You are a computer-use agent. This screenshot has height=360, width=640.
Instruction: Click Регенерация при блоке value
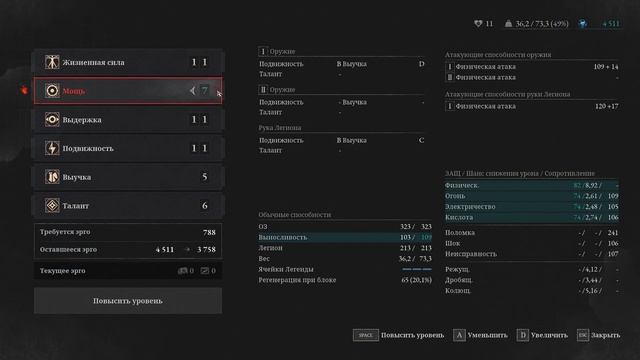pyautogui.click(x=416, y=280)
